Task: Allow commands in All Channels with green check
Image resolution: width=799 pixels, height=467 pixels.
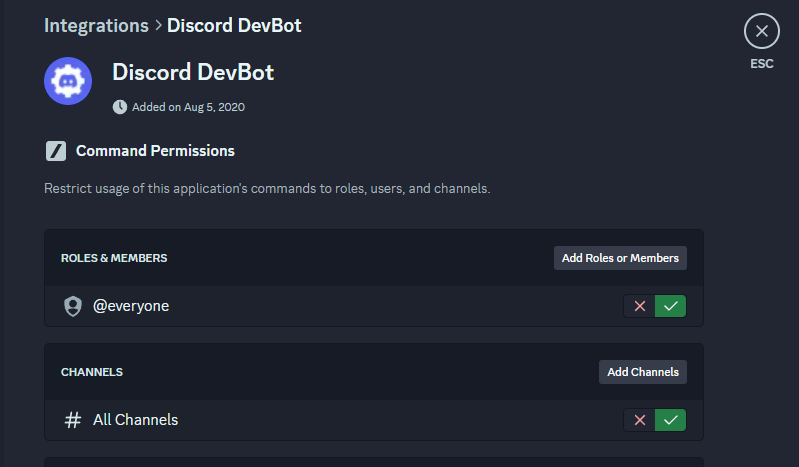Action: [671, 420]
